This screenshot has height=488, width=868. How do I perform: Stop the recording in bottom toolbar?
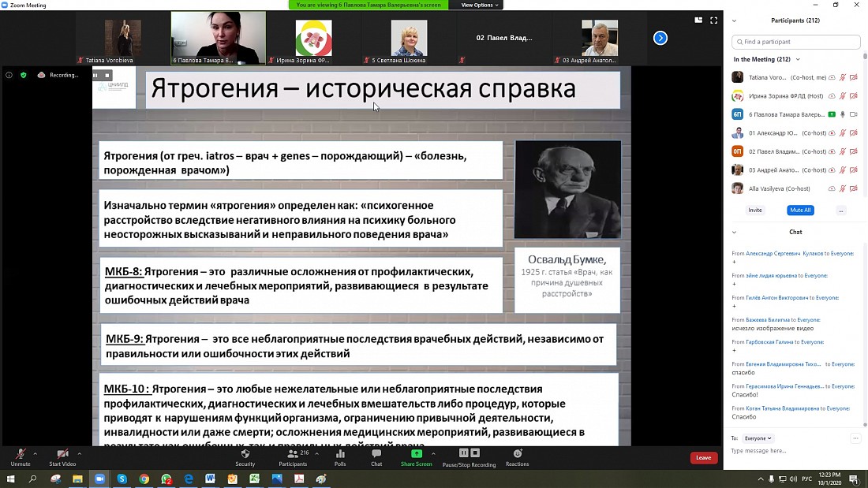475,453
